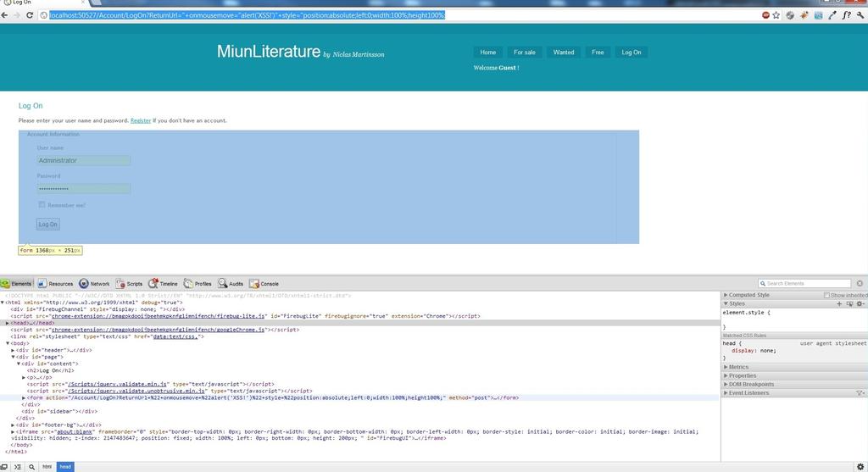The height and width of the screenshot is (472, 868).
Task: Switch to the Audits panel
Action: pos(231,284)
